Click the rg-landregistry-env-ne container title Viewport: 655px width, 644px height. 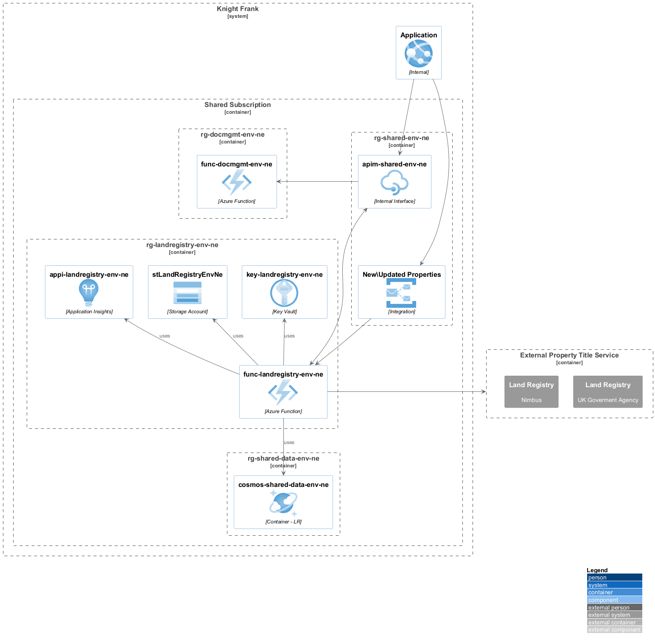pos(182,245)
